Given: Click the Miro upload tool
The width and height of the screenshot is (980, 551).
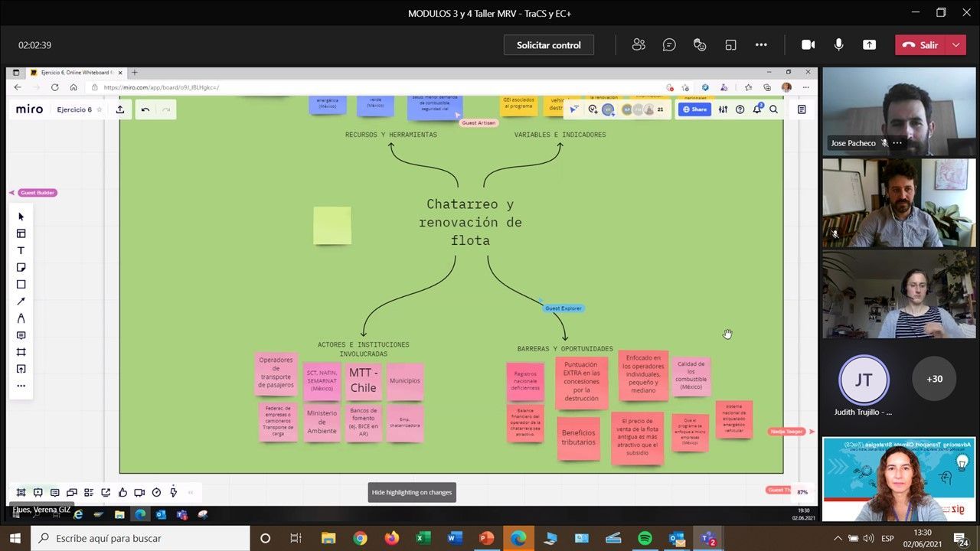Looking at the screenshot, I should coord(21,369).
